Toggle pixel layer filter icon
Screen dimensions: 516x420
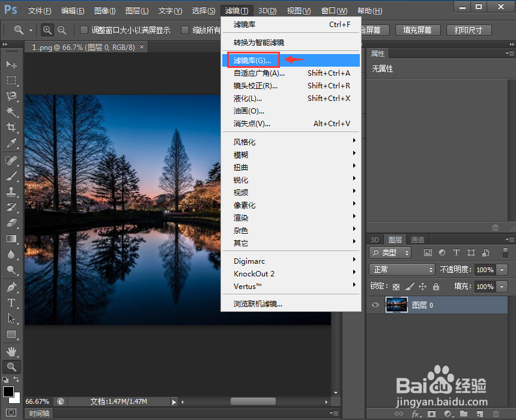coord(428,252)
